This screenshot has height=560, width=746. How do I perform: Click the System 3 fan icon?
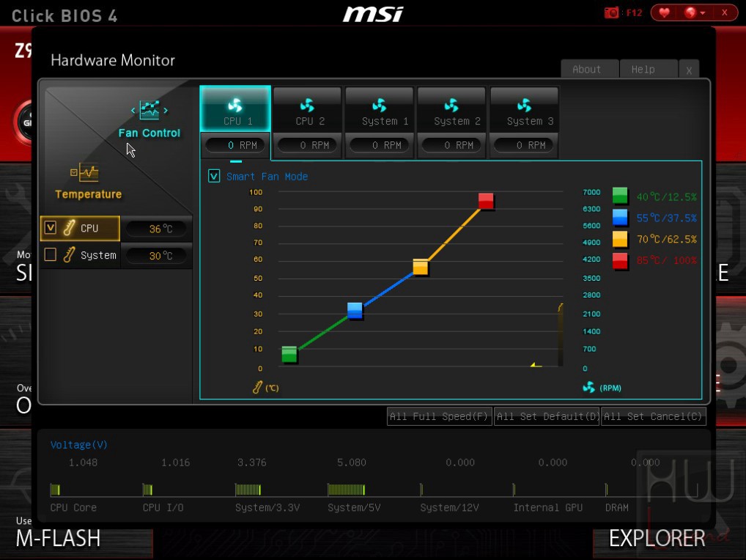tap(524, 105)
